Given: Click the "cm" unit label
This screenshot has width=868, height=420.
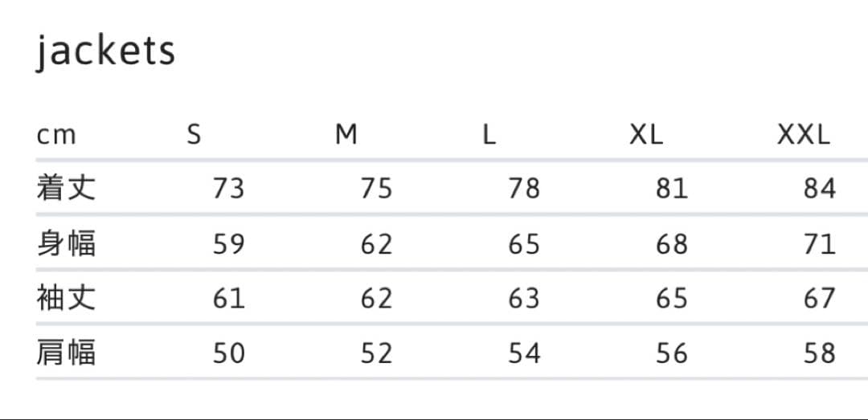Looking at the screenshot, I should (x=56, y=135).
